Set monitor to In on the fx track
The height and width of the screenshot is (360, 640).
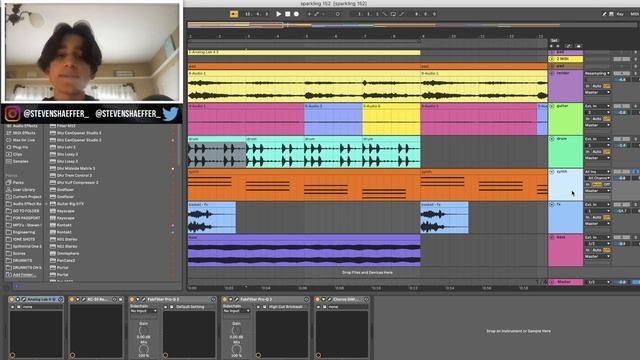588,217
